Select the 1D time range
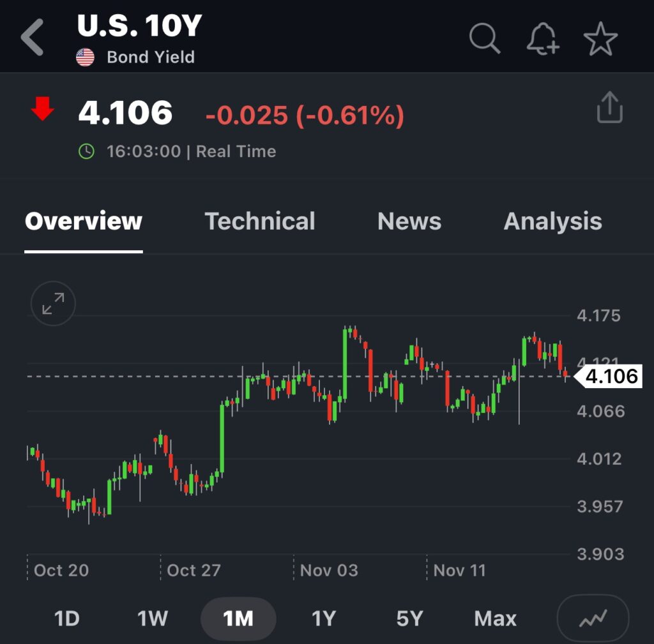The width and height of the screenshot is (654, 644). pos(66,618)
